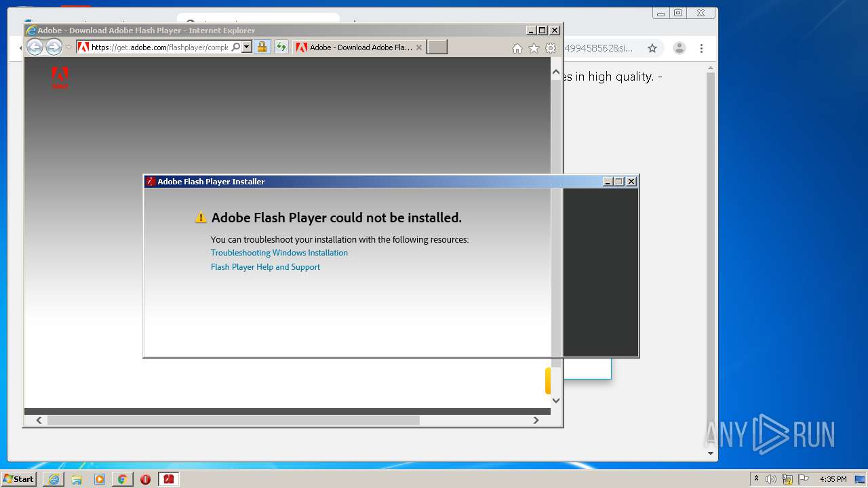This screenshot has height=488, width=868.
Task: Open Windows Media Player on taskbar
Action: (x=100, y=479)
